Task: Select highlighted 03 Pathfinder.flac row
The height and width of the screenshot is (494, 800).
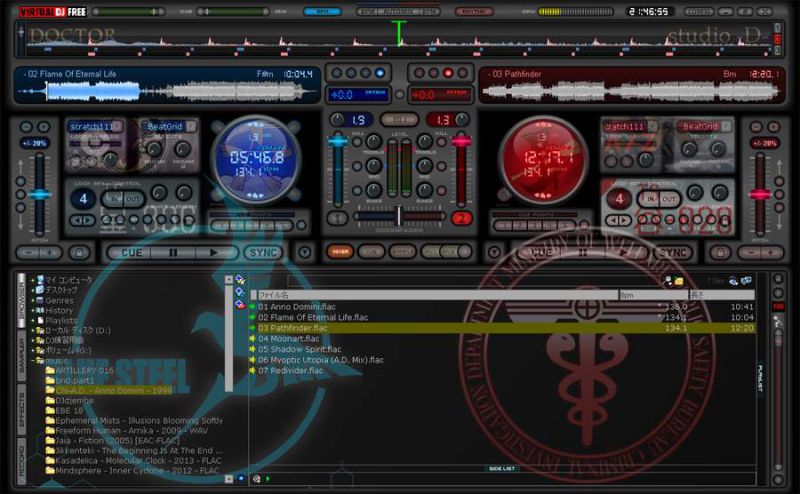Action: (502, 328)
